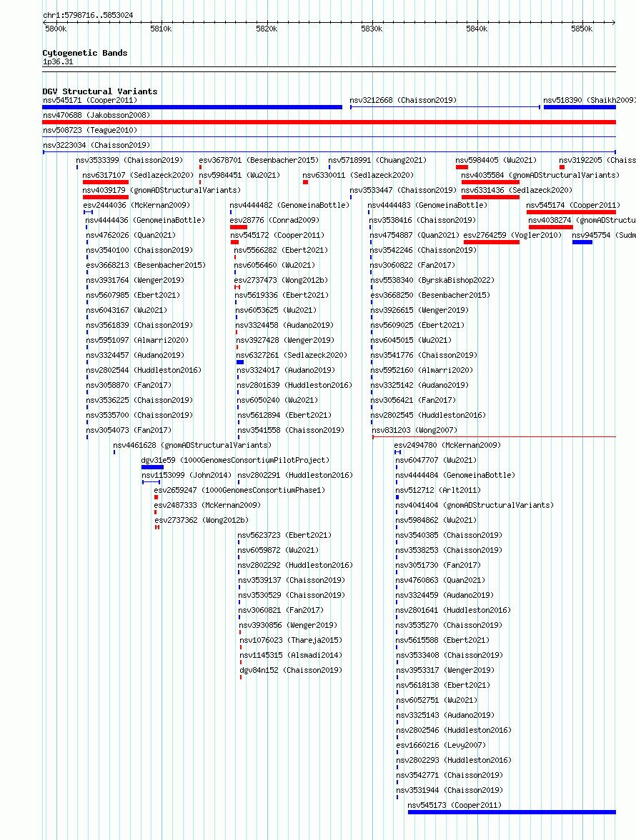Viewport: 636px width, 840px height.
Task: Open the nsv6317107 (Sedlazeck2020) variant
Action: pos(138,175)
